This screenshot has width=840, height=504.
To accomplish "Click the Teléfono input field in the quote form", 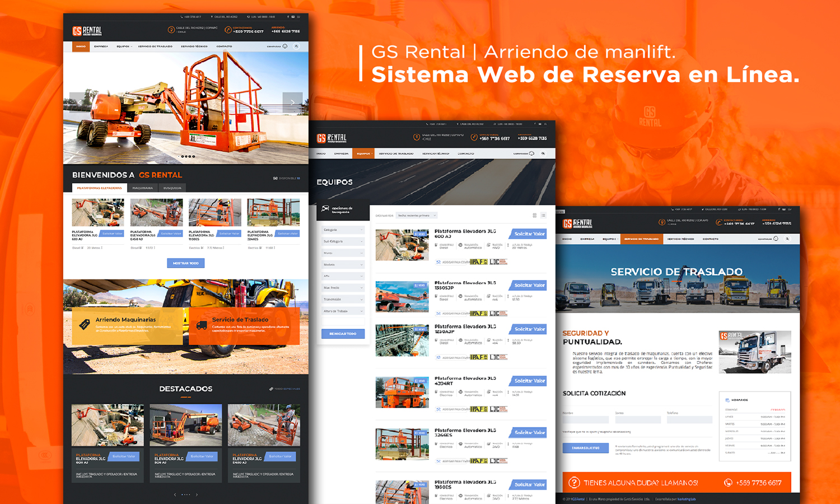I will click(x=689, y=419).
